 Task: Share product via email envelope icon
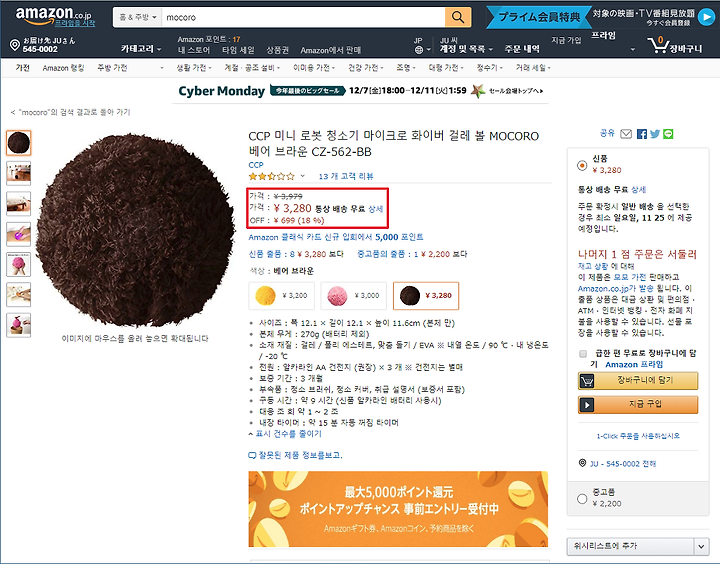[626, 134]
